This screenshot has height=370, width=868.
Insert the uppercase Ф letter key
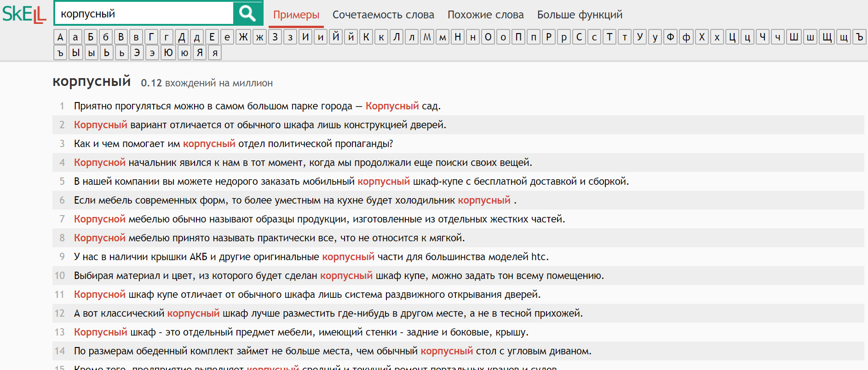tap(670, 37)
